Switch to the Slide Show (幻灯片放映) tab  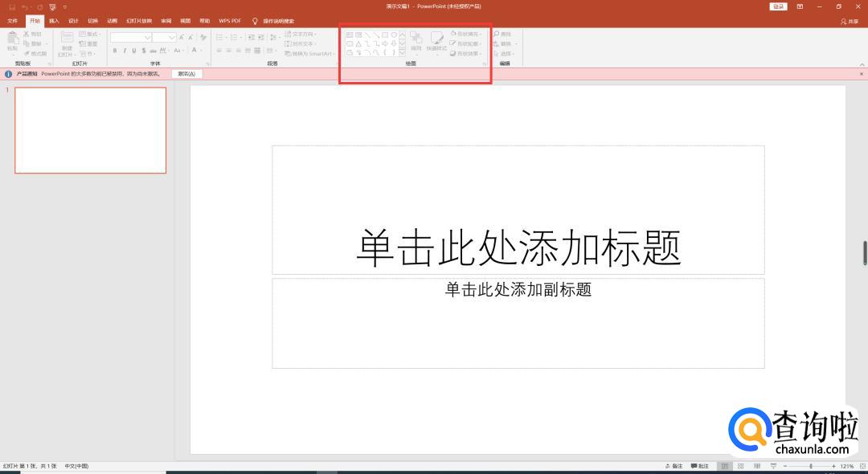[139, 21]
